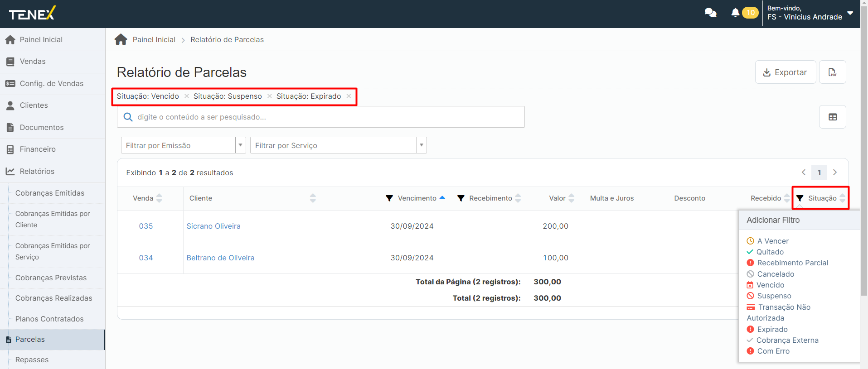Remove Situação: Vencido filter tag

click(x=187, y=96)
